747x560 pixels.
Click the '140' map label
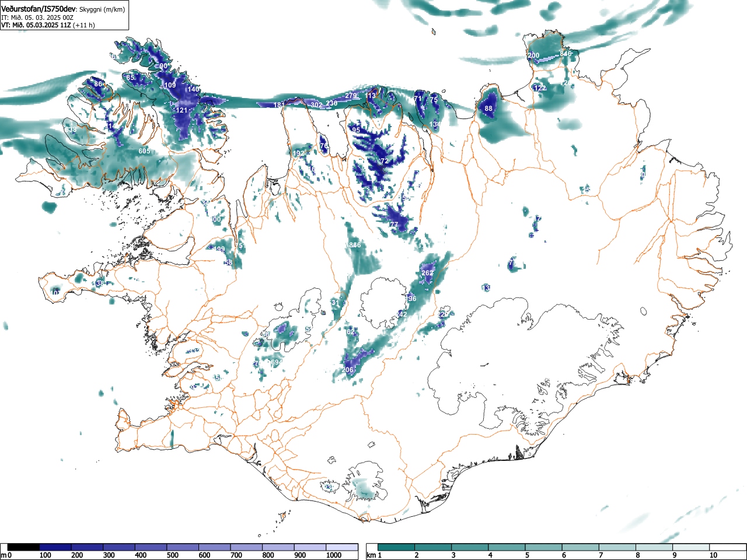[194, 89]
